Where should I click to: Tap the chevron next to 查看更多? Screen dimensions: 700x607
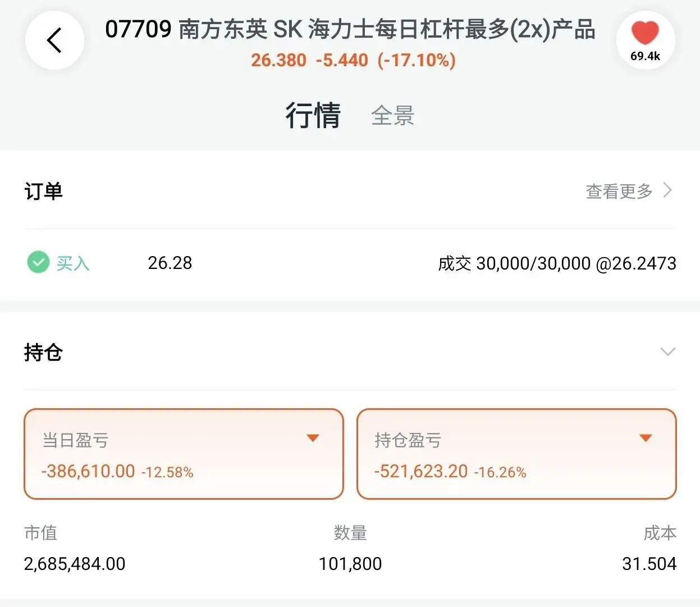coord(667,190)
